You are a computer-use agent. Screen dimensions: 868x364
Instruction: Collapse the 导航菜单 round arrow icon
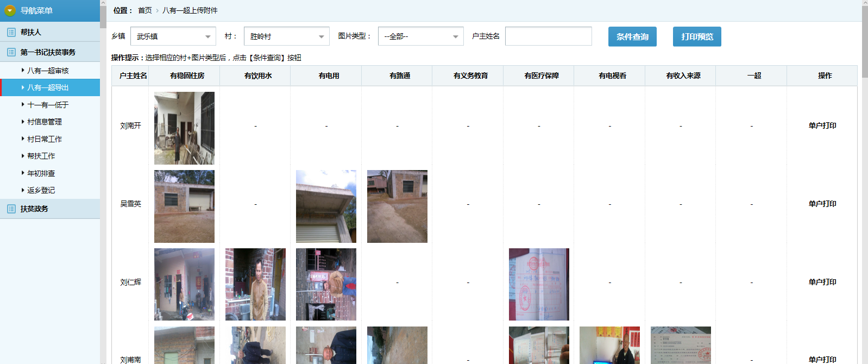(10, 10)
